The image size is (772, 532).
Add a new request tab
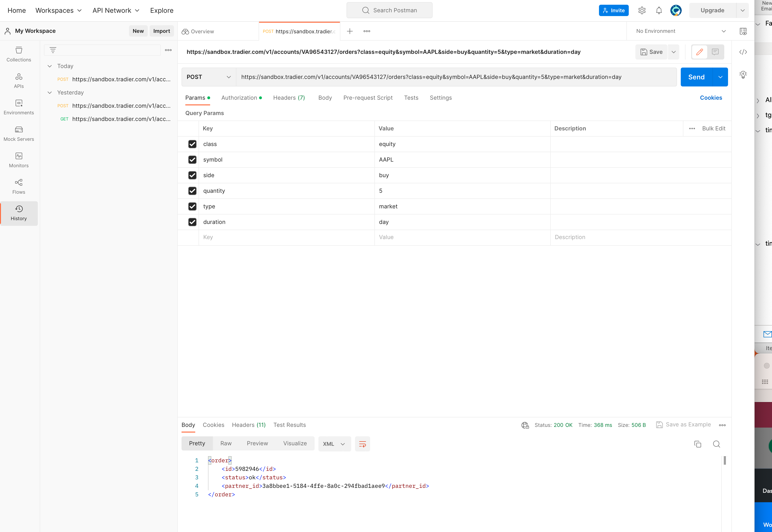pyautogui.click(x=350, y=31)
